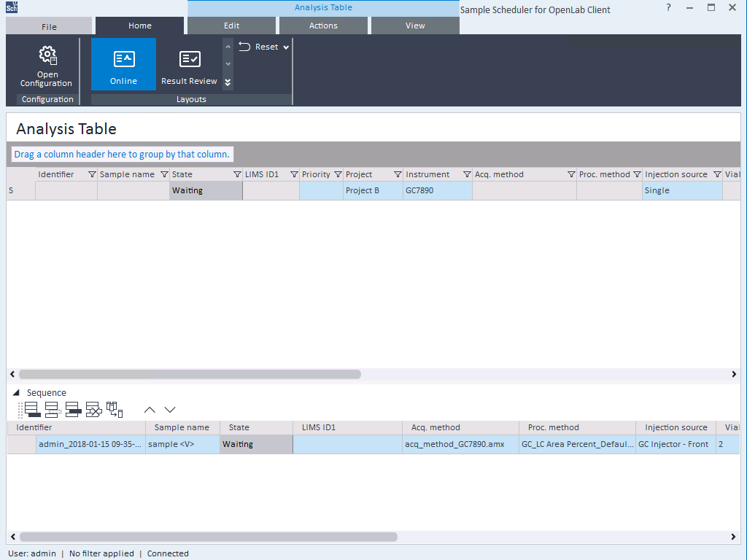Collapse the Sequence section
This screenshot has width=747, height=560.
pyautogui.click(x=16, y=393)
